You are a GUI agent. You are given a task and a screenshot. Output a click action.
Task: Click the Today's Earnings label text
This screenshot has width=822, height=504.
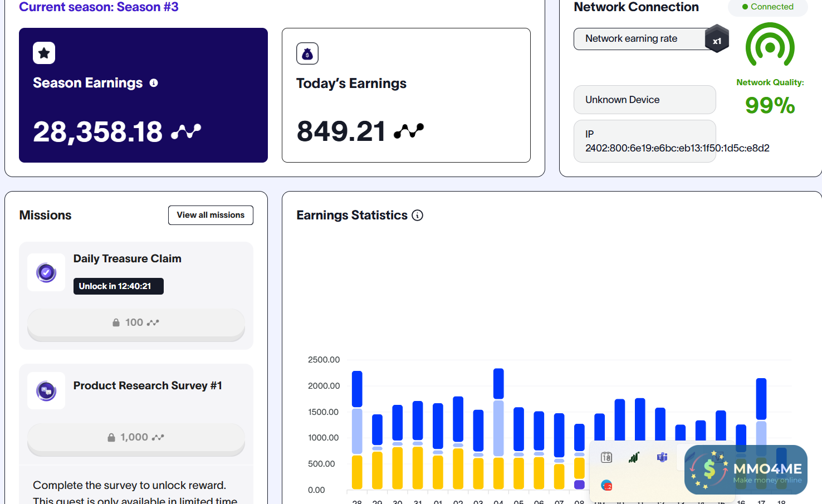351,84
